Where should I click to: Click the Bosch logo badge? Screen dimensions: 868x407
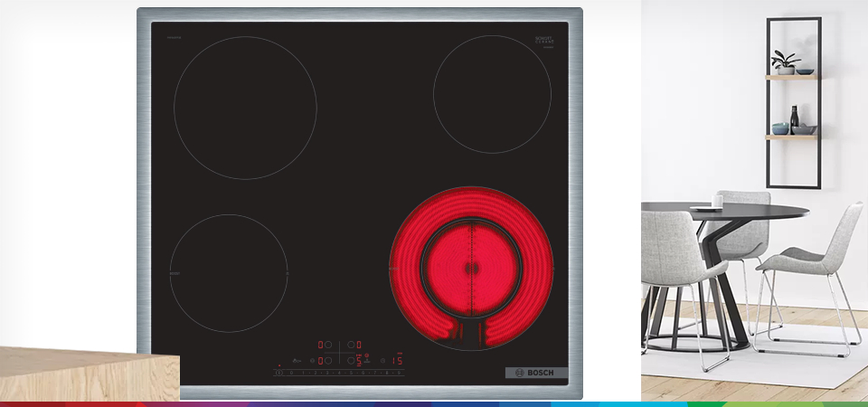pyautogui.click(x=536, y=373)
